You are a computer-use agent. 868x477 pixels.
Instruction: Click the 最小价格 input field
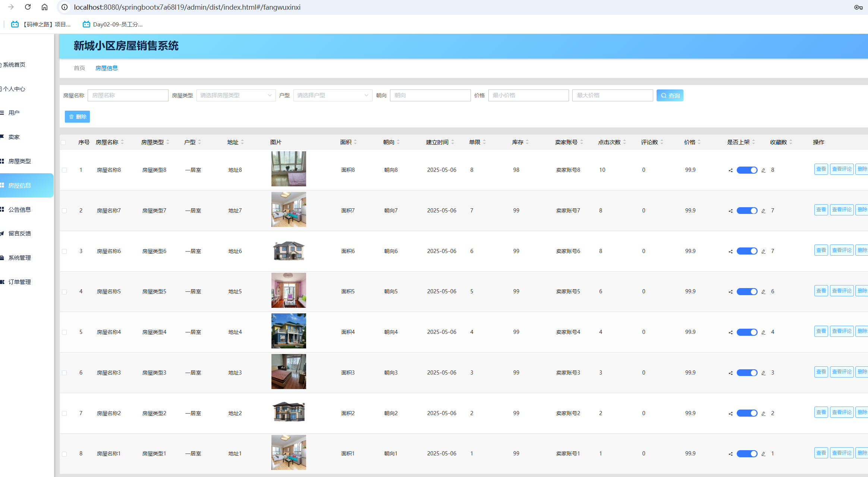point(528,95)
